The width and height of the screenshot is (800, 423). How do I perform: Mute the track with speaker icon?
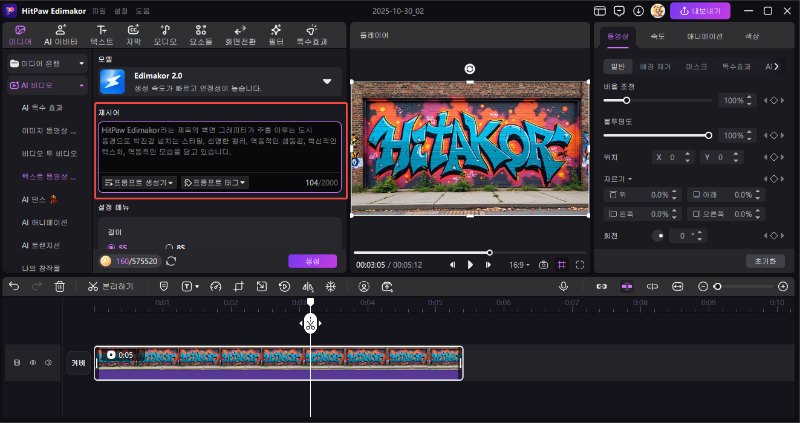tap(48, 363)
